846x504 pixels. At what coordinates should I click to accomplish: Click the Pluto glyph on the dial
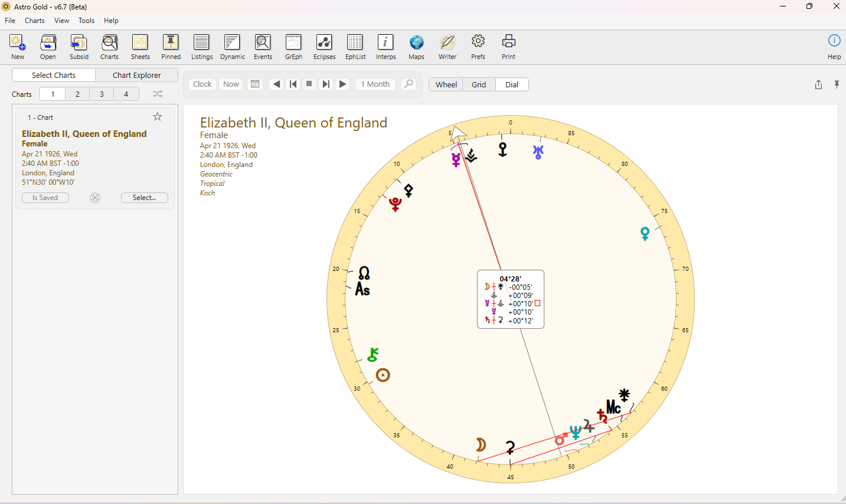click(x=396, y=204)
